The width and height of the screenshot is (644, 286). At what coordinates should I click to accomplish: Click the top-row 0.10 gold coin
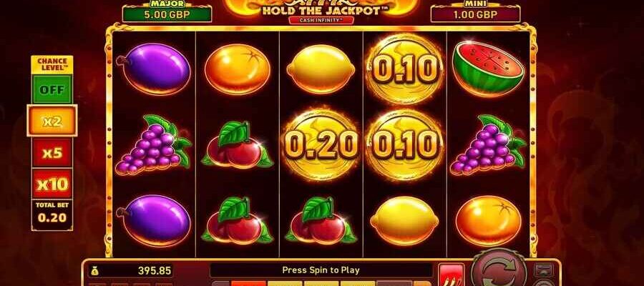tap(404, 69)
